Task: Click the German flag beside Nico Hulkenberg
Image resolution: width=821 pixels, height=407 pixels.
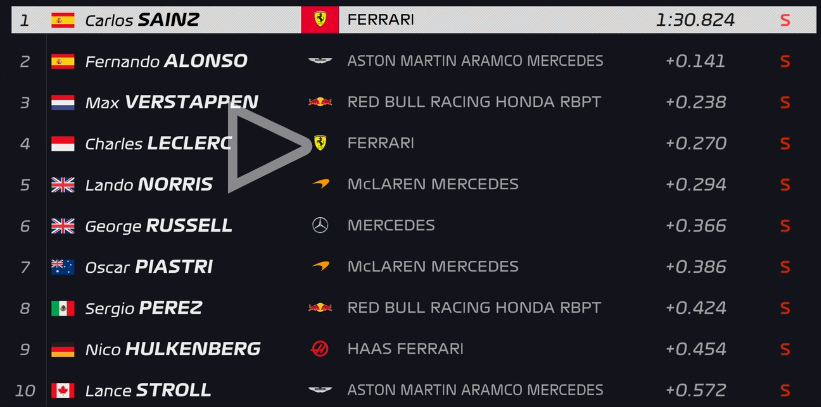Action: click(63, 349)
